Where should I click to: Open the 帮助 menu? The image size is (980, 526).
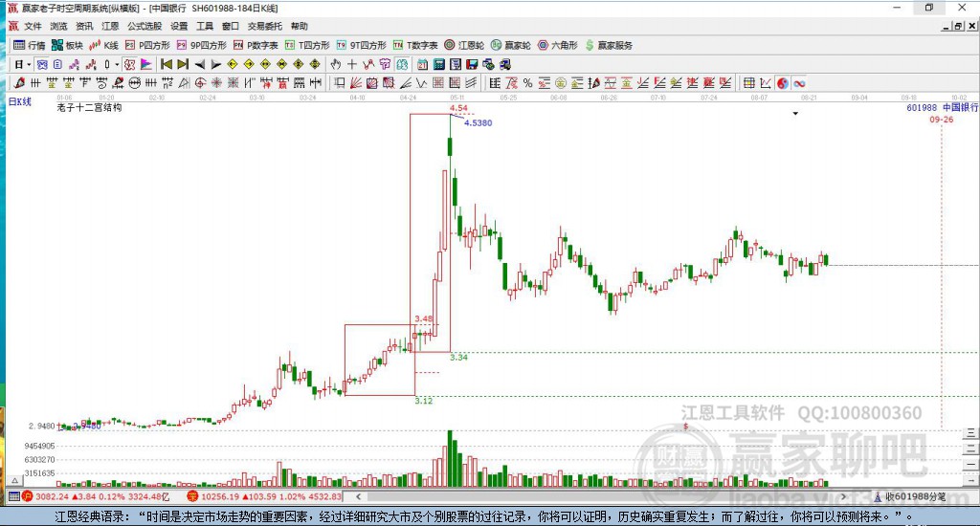[x=299, y=26]
